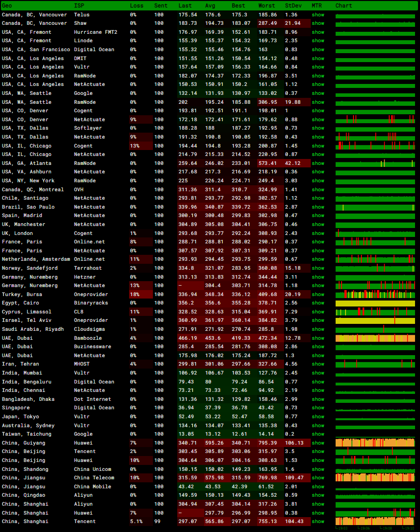Viewport: 420px width, 532px height.
Task: Open show link for Norway, Sandefjord
Action: [x=318, y=268]
